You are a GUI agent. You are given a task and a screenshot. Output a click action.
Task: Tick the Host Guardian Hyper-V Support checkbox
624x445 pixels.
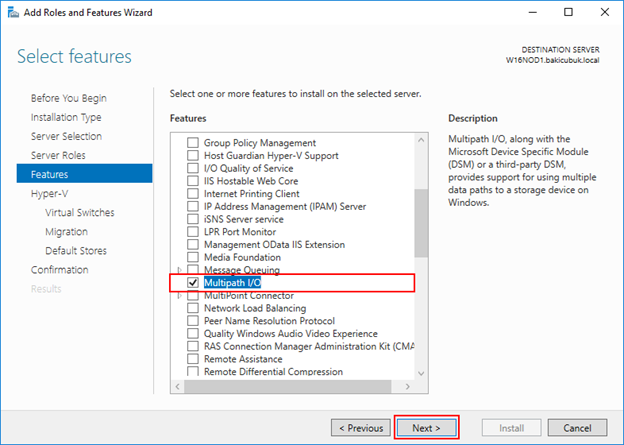tap(193, 155)
